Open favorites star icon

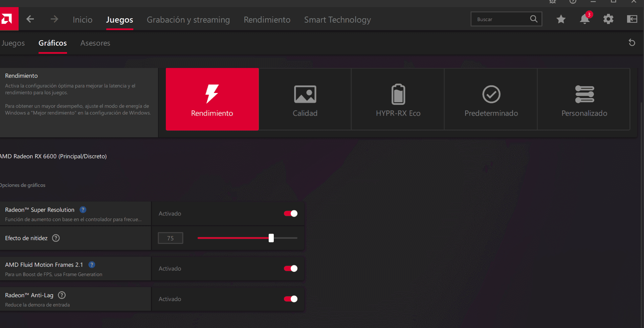[561, 19]
